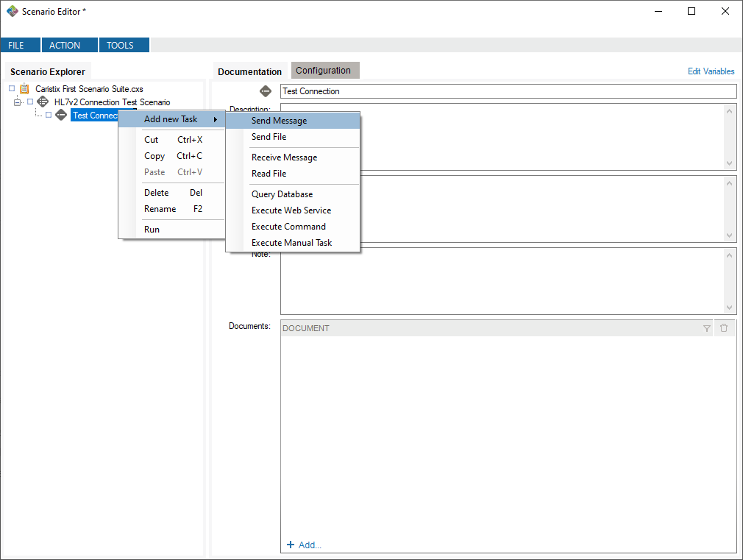Switch to the Configuration tab
This screenshot has width=743, height=560.
coord(324,71)
